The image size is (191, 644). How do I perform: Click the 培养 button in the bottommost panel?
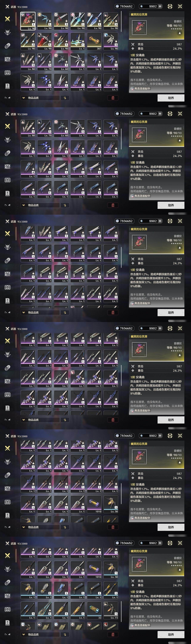pos(171,634)
